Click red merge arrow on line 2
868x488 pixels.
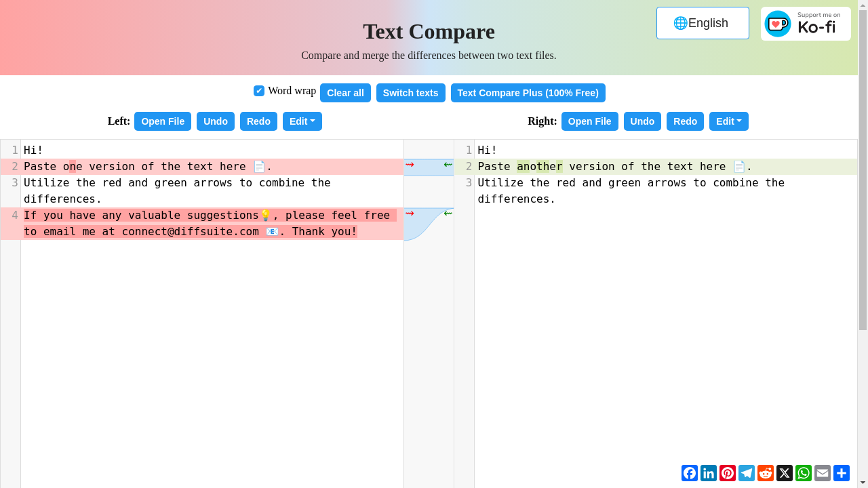(410, 165)
